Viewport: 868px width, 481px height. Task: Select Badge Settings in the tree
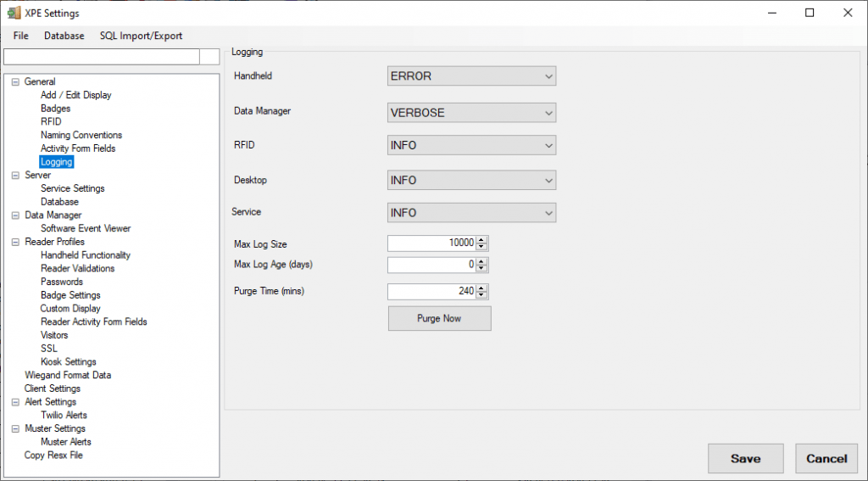[x=70, y=295]
